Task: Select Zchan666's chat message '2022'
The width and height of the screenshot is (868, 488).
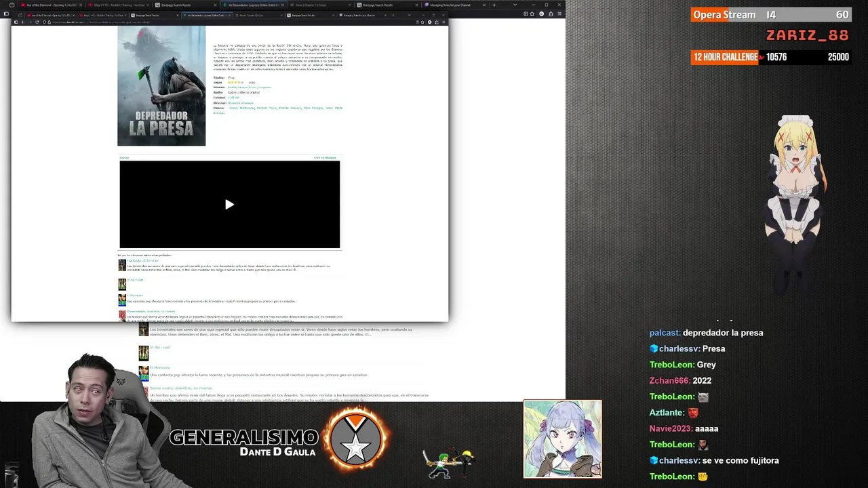Action: pos(702,380)
